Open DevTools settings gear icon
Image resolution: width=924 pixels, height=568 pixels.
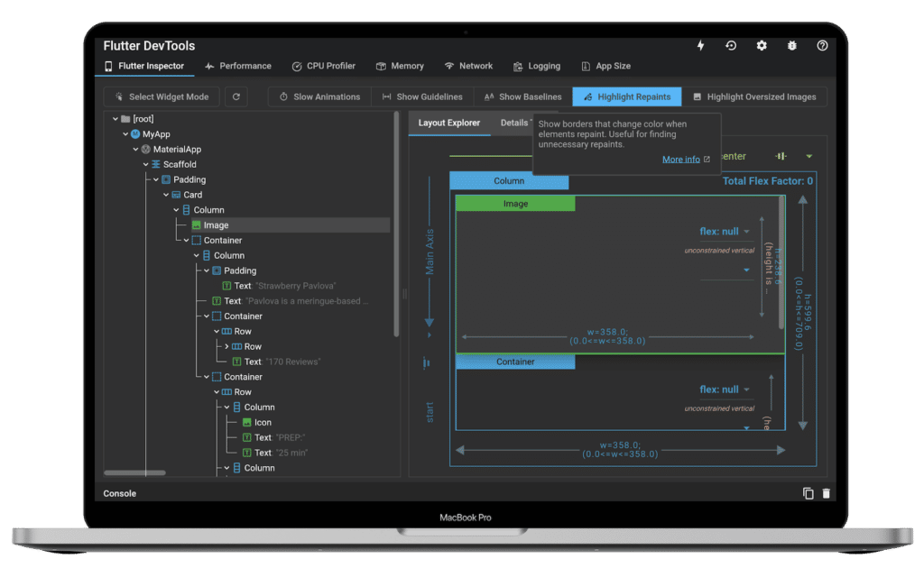pos(762,46)
